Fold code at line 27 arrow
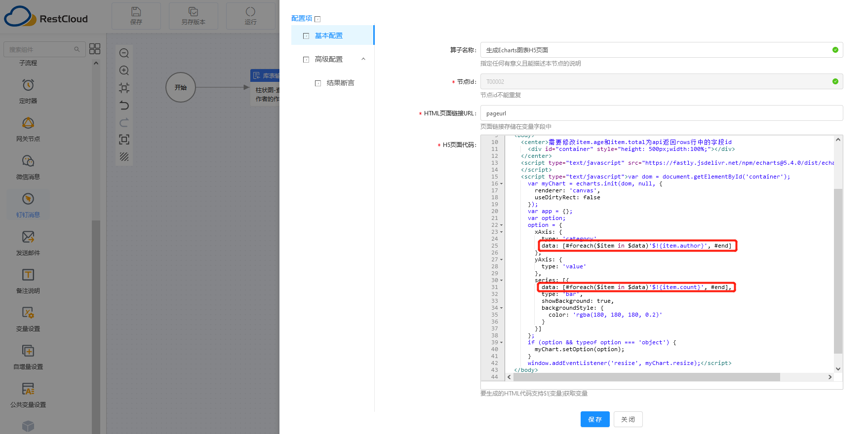 (x=502, y=260)
